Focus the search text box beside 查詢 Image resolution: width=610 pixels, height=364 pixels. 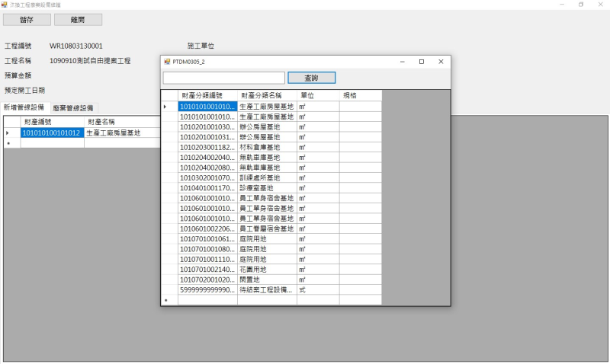click(x=224, y=78)
